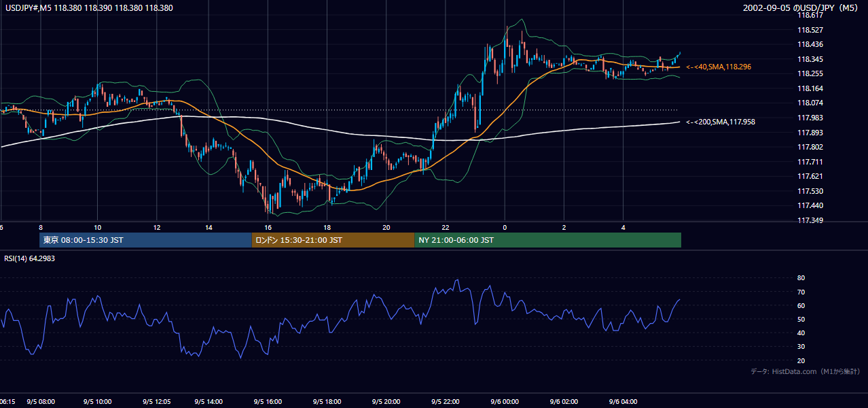Viewport: 868px width, 408px height.
Task: Select the 200 SMA label showing 117.958
Action: pyautogui.click(x=721, y=122)
